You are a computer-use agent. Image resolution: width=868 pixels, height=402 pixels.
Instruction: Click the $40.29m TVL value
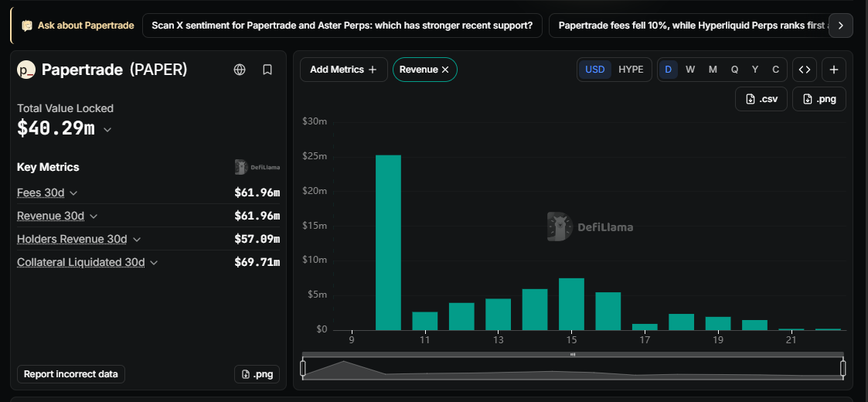(56, 128)
